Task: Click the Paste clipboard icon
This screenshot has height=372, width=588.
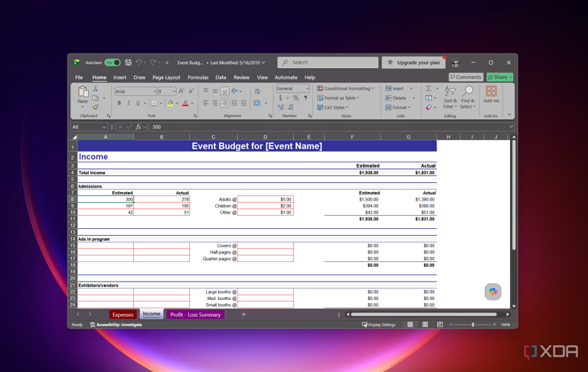Action: click(83, 92)
